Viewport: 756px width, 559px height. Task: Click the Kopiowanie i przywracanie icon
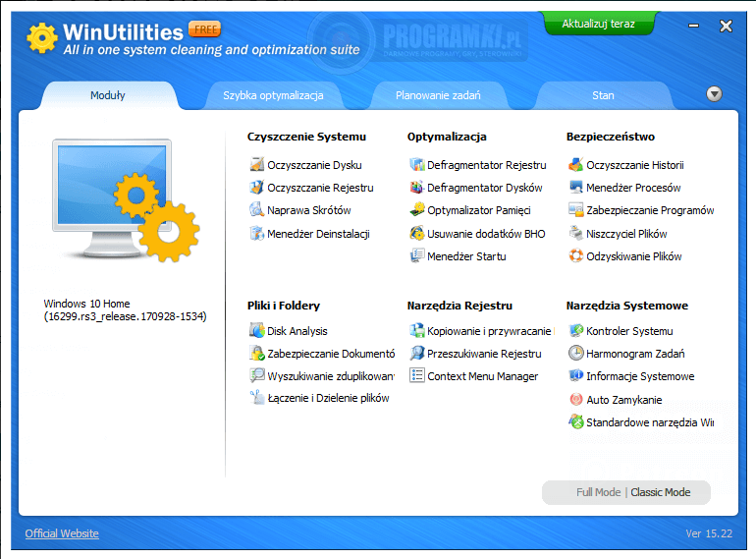point(416,330)
